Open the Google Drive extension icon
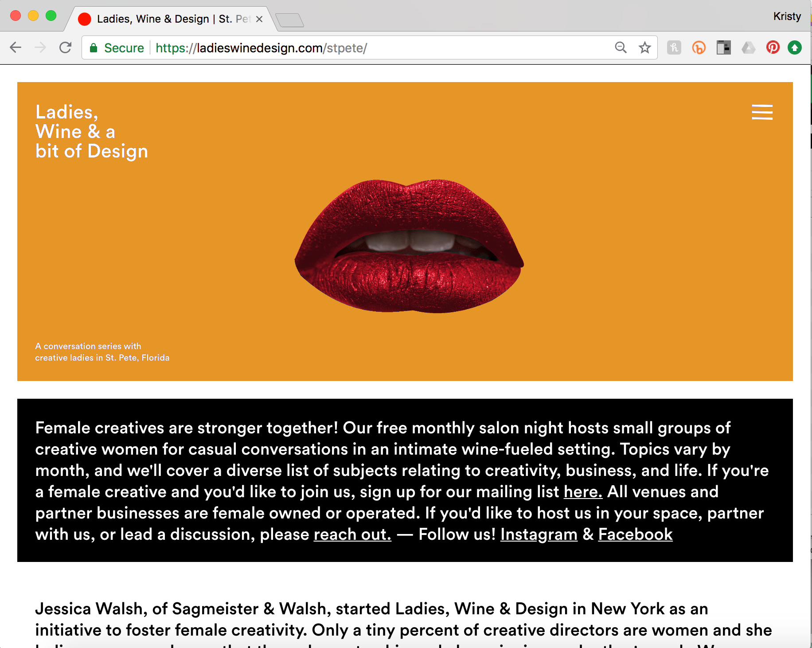This screenshot has width=812, height=648. click(x=748, y=47)
